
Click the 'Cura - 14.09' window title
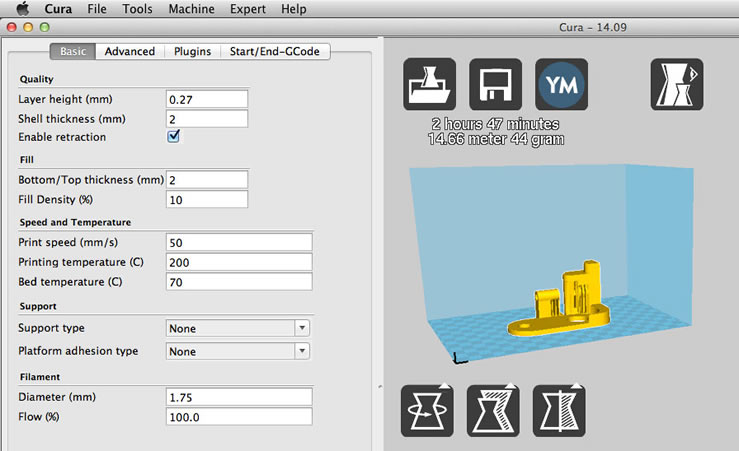pos(592,27)
